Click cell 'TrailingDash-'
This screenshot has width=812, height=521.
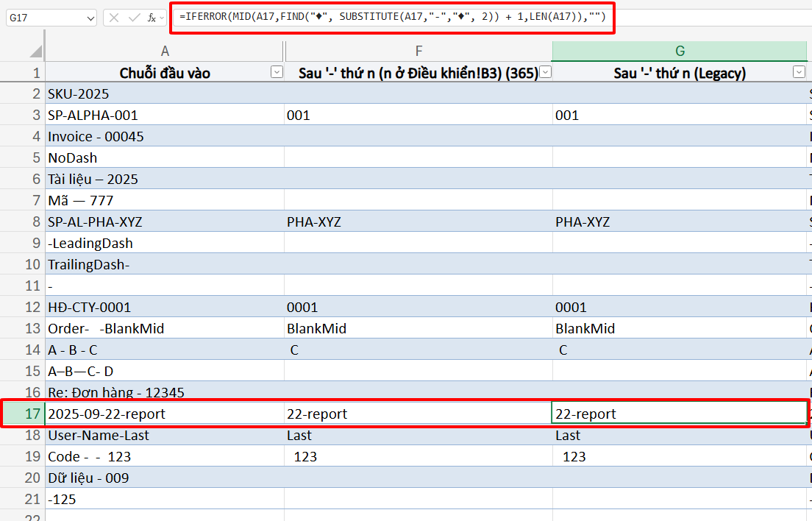pyautogui.click(x=165, y=265)
